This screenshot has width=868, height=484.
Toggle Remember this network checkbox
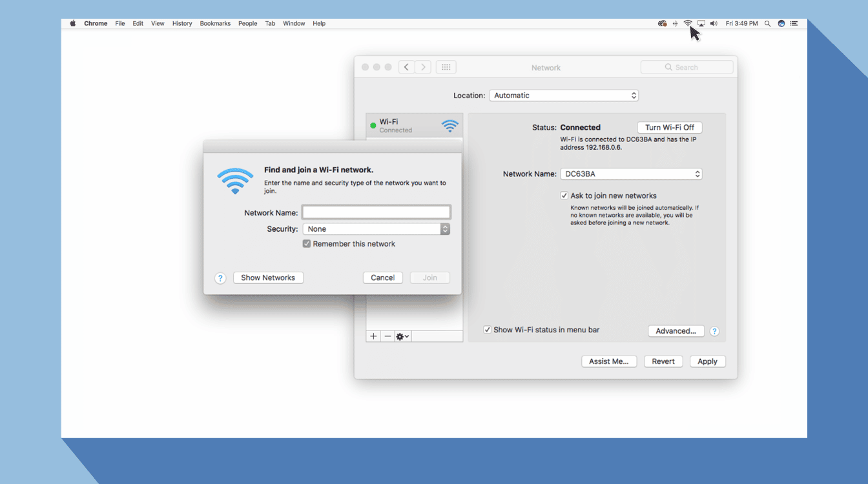[307, 244]
